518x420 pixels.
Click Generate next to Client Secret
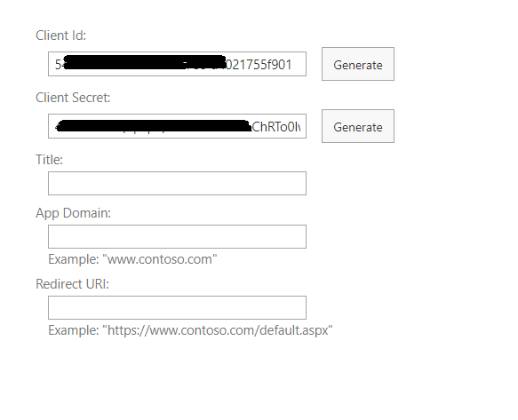(358, 126)
